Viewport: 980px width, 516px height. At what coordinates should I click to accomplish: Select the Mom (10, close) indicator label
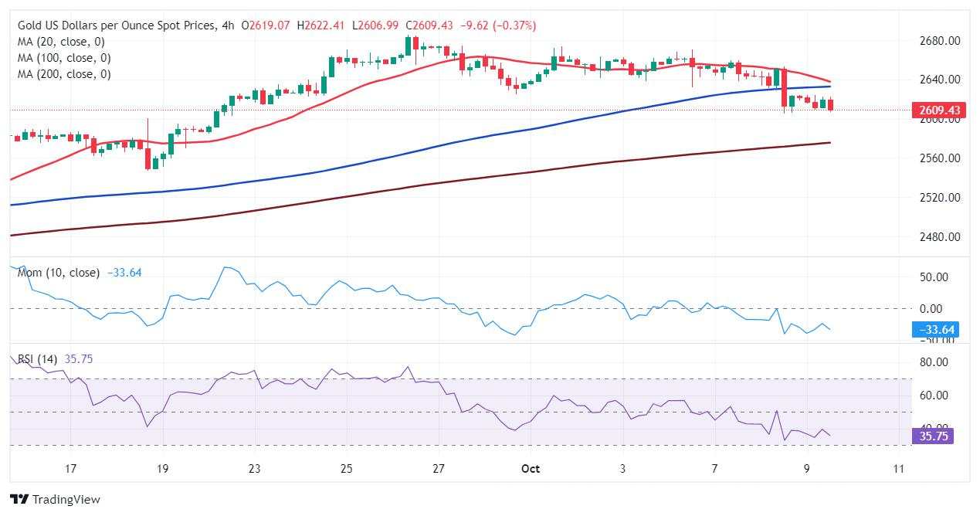coord(59,273)
